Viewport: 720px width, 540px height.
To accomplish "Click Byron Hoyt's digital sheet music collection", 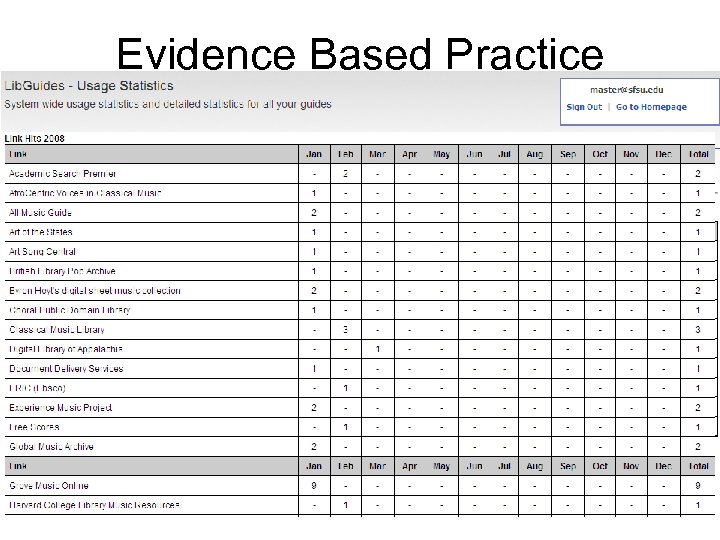I will pyautogui.click(x=95, y=291).
